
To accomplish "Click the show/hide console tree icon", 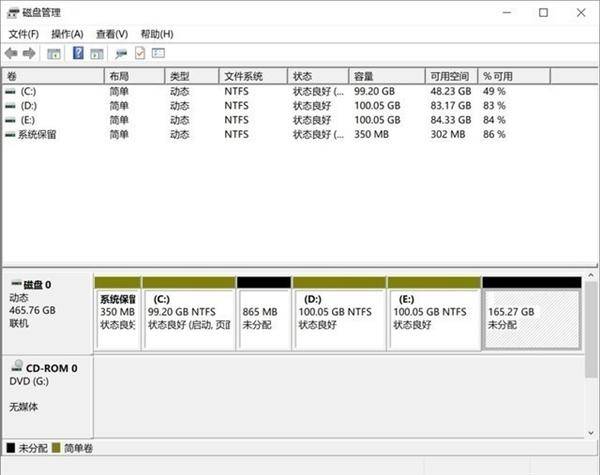I will click(54, 54).
